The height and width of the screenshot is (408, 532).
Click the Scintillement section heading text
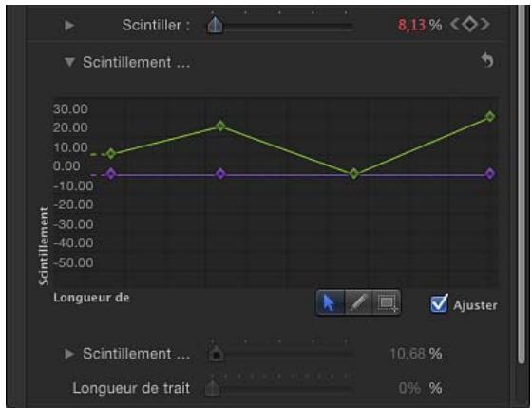coord(136,62)
